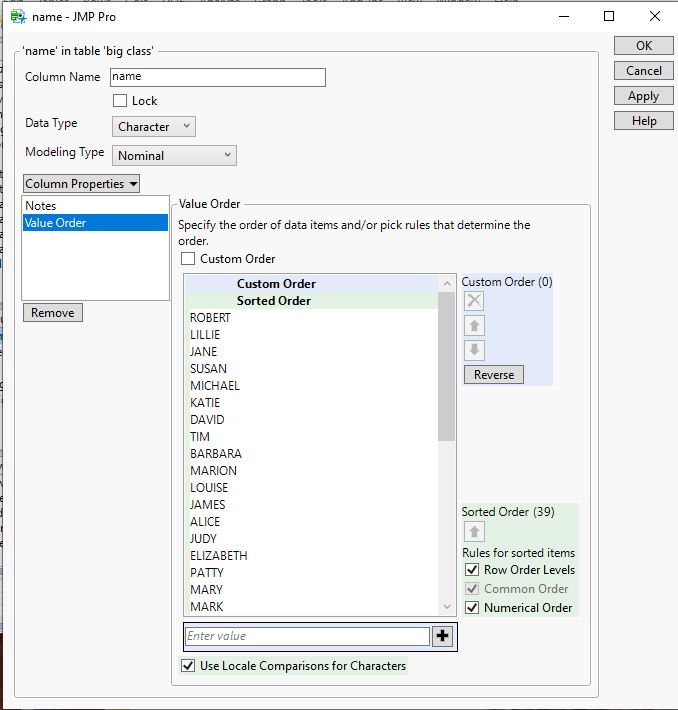Open Help for this dialog

pyautogui.click(x=644, y=121)
